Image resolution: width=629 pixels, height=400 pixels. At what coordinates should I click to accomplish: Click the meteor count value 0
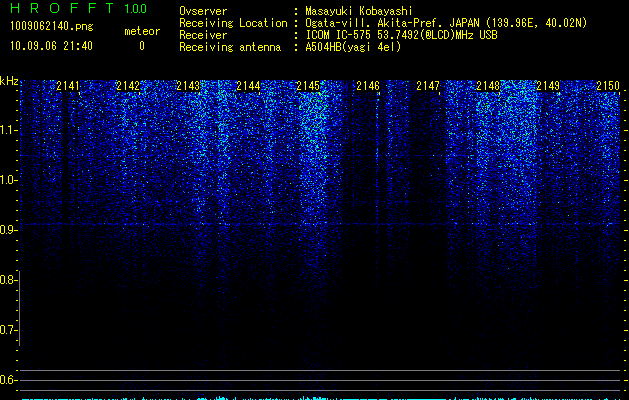(142, 46)
